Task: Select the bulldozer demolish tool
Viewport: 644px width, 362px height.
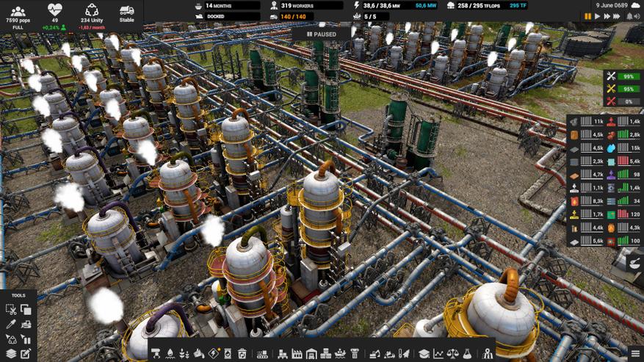Action: coord(26,325)
